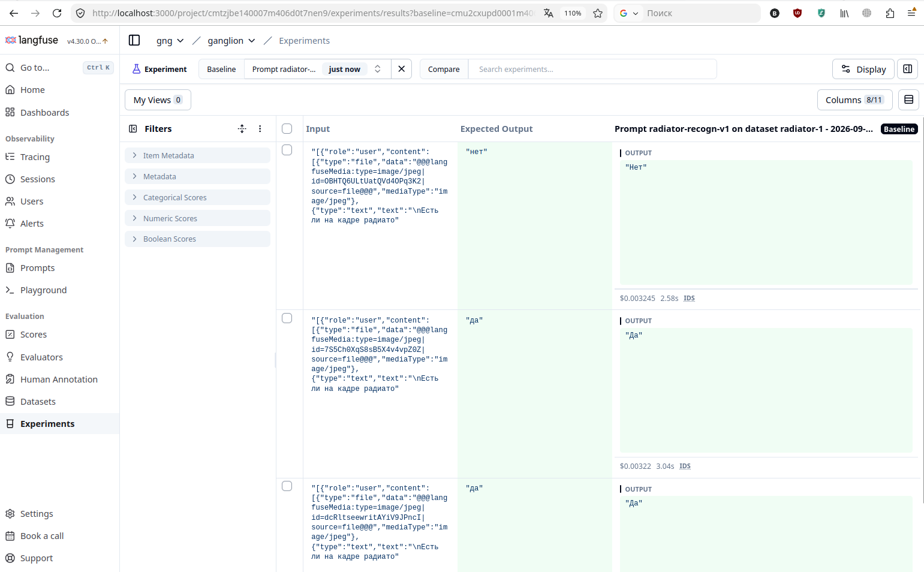
Task: Tick checkbox for id=dcRltseewritAYiV9JPncI row
Action: 287,486
